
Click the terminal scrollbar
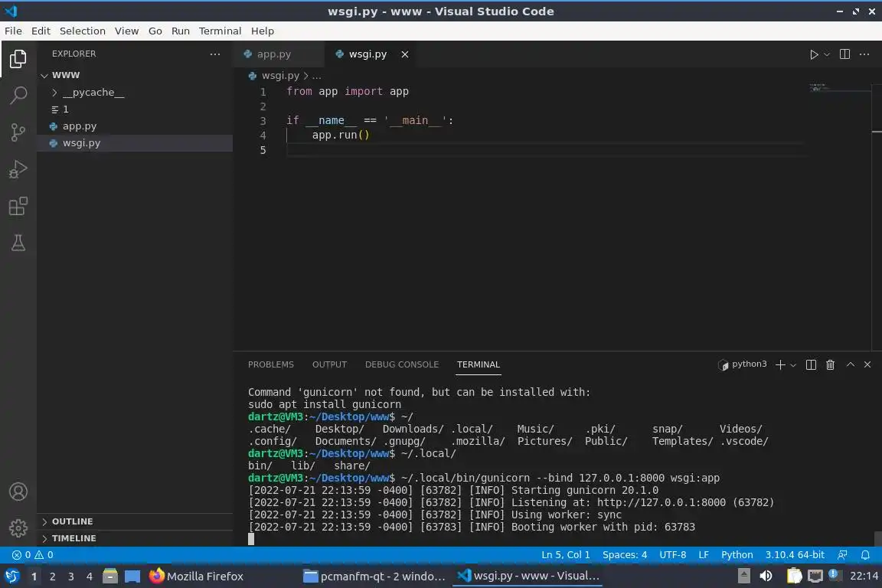[x=877, y=538]
